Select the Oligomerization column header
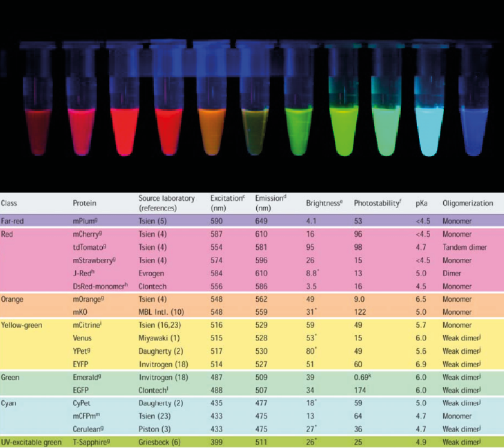This screenshot has width=504, height=448. tap(467, 204)
